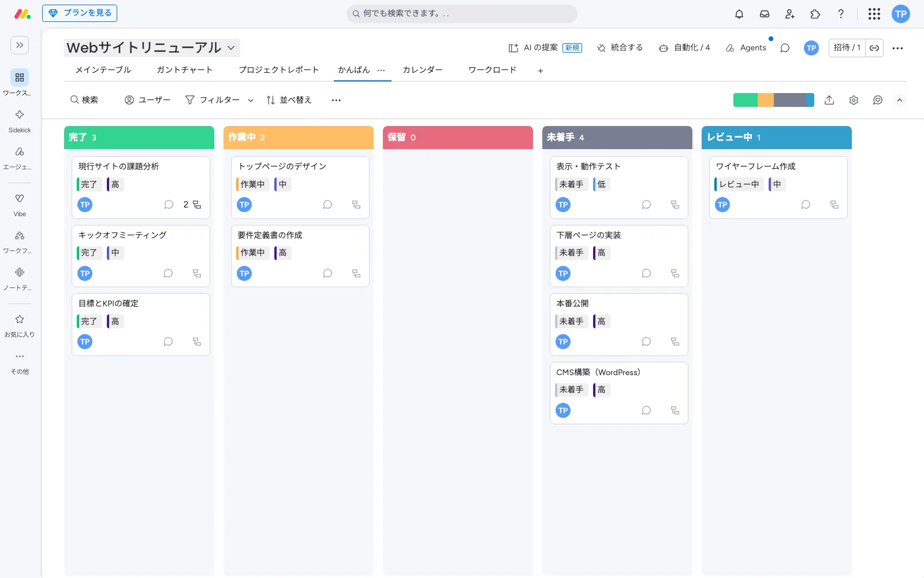Open かんばん tab options menu
This screenshot has width=924, height=578.
(x=381, y=70)
